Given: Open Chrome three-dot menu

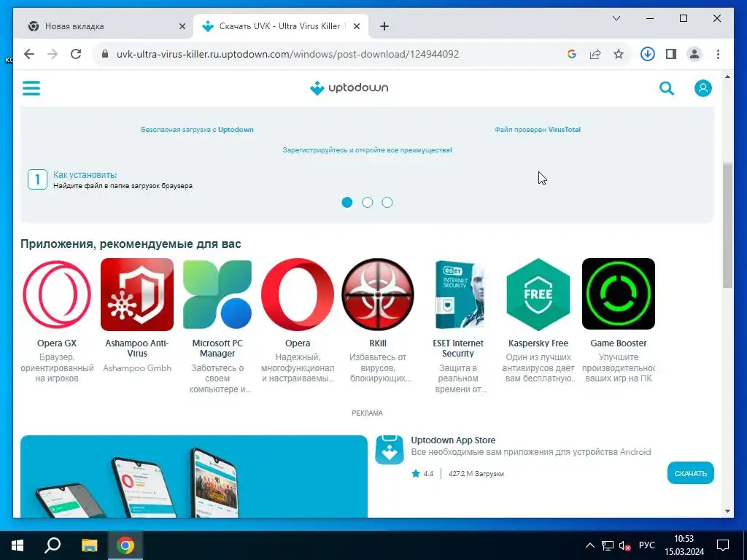Looking at the screenshot, I should click(718, 54).
